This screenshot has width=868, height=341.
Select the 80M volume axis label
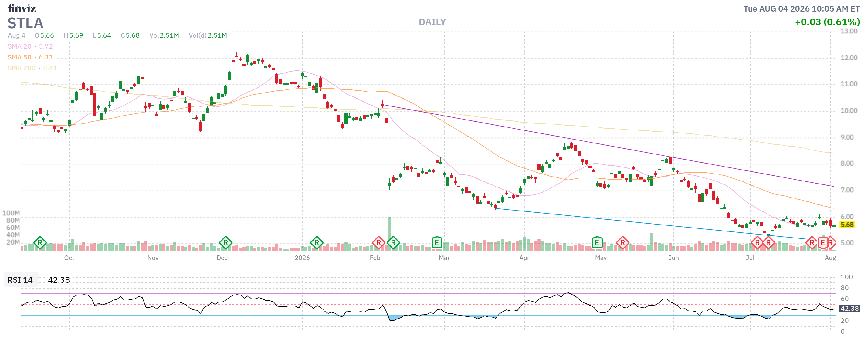pos(13,220)
